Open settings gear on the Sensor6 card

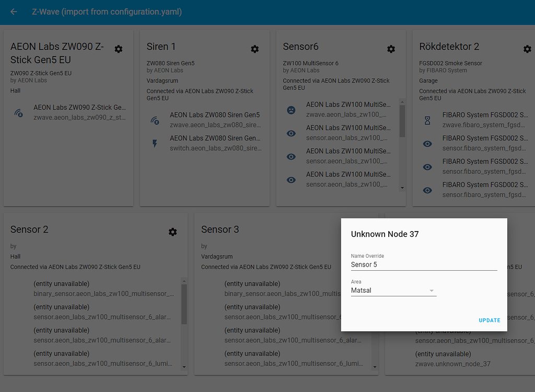[x=391, y=49]
